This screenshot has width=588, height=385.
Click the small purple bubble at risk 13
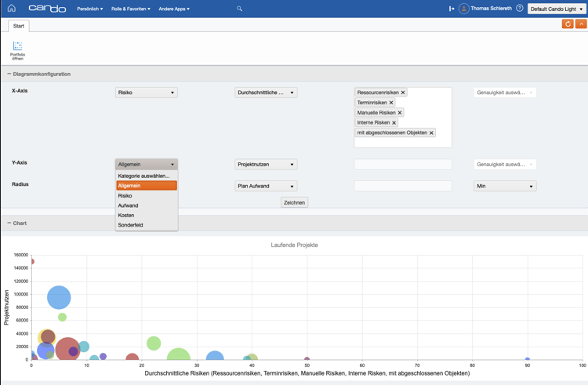click(x=103, y=356)
